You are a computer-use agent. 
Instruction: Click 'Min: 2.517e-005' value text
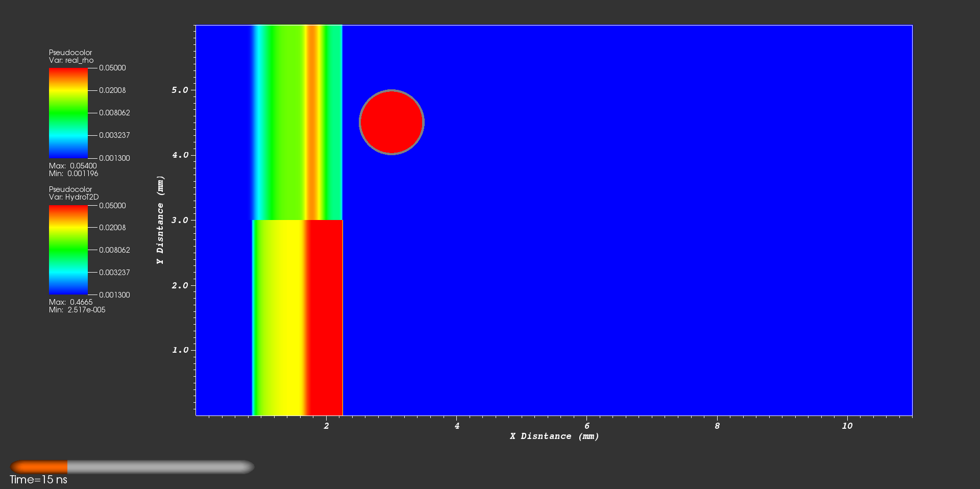pos(77,310)
